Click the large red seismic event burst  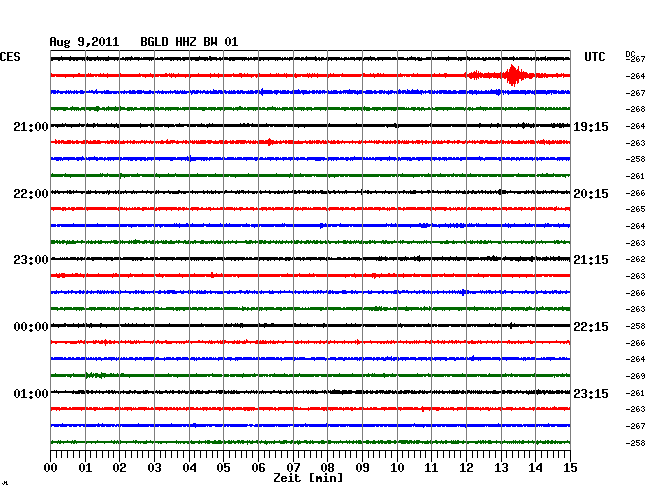[513, 76]
